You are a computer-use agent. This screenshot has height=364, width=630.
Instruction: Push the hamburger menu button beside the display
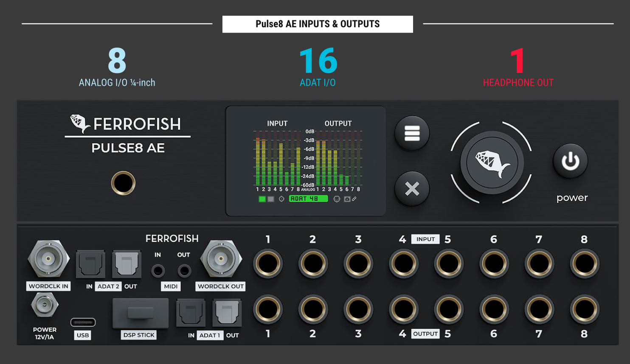click(412, 133)
